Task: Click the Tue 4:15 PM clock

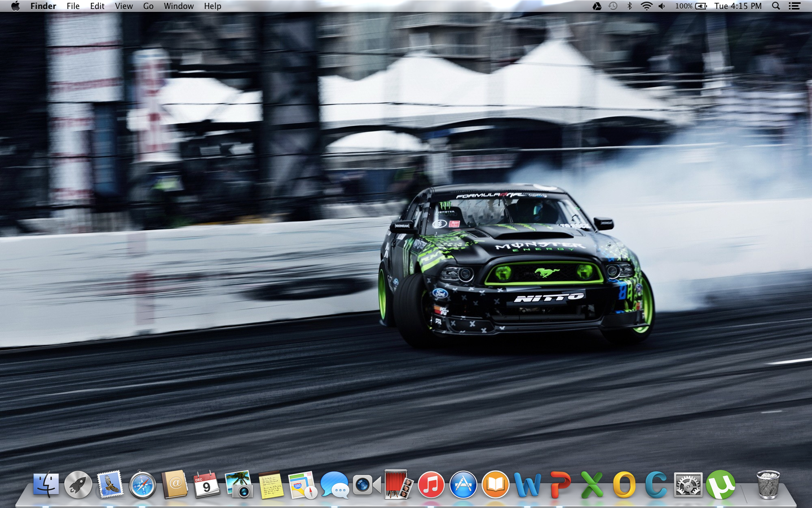Action: click(x=738, y=6)
